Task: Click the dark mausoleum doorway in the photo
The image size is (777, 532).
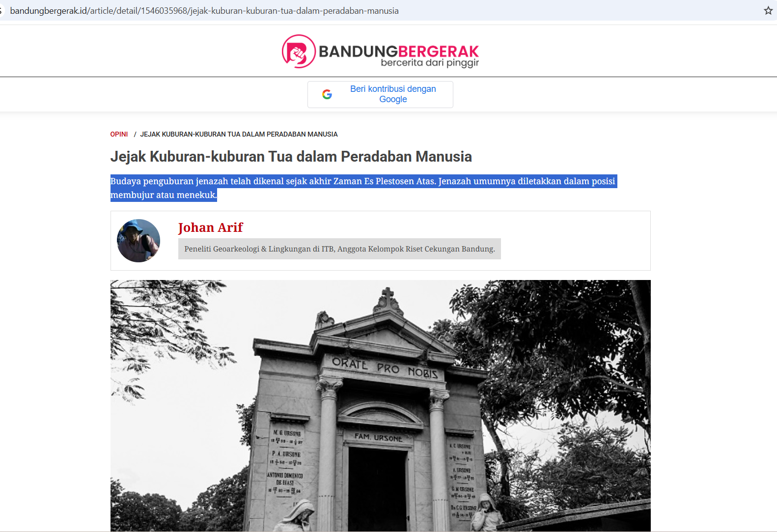Action: [x=377, y=486]
